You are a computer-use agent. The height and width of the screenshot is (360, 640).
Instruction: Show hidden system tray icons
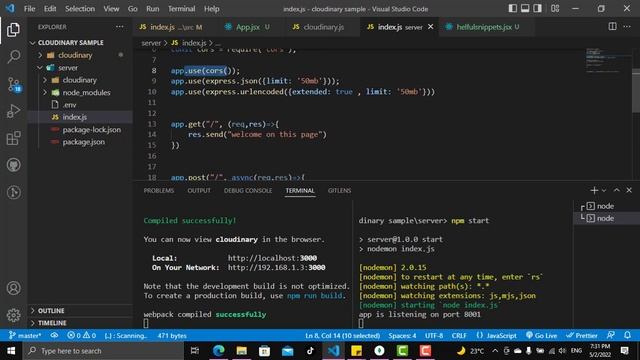tap(495, 351)
